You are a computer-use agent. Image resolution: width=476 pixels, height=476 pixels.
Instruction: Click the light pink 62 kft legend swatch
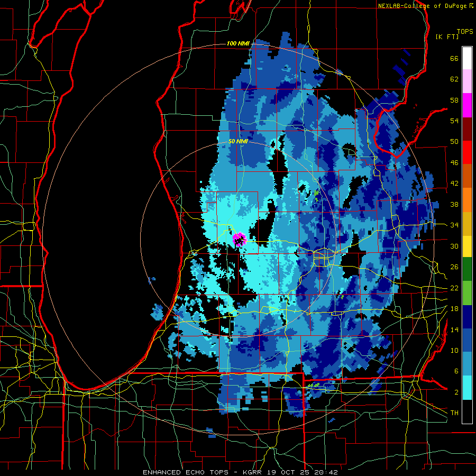(x=467, y=81)
